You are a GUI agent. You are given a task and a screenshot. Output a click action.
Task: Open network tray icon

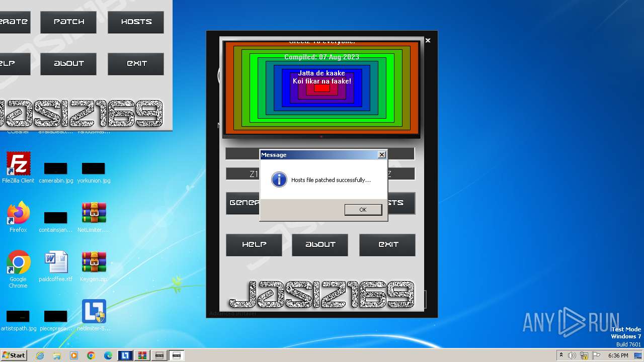pyautogui.click(x=585, y=355)
